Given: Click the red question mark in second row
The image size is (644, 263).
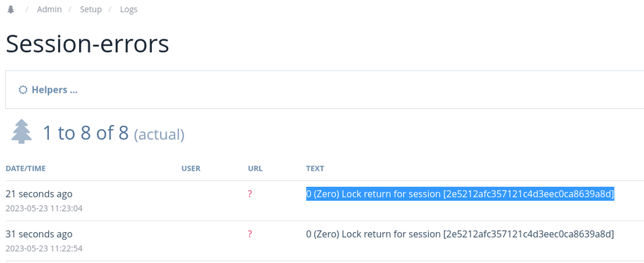Looking at the screenshot, I should [x=250, y=234].
